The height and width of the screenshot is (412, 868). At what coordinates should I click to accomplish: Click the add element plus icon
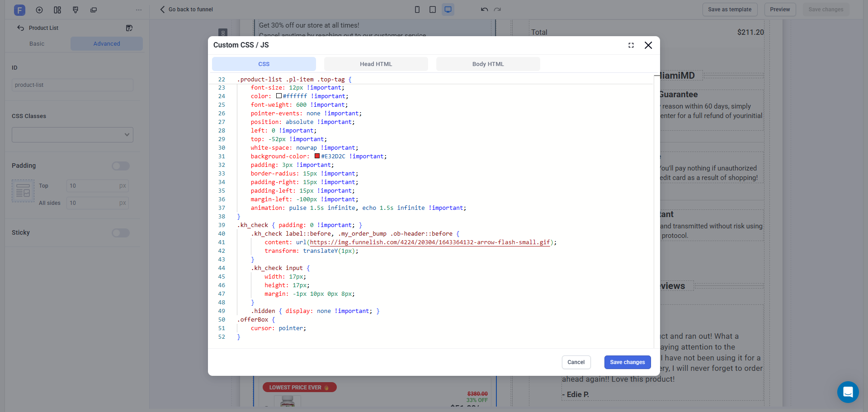[x=39, y=10]
